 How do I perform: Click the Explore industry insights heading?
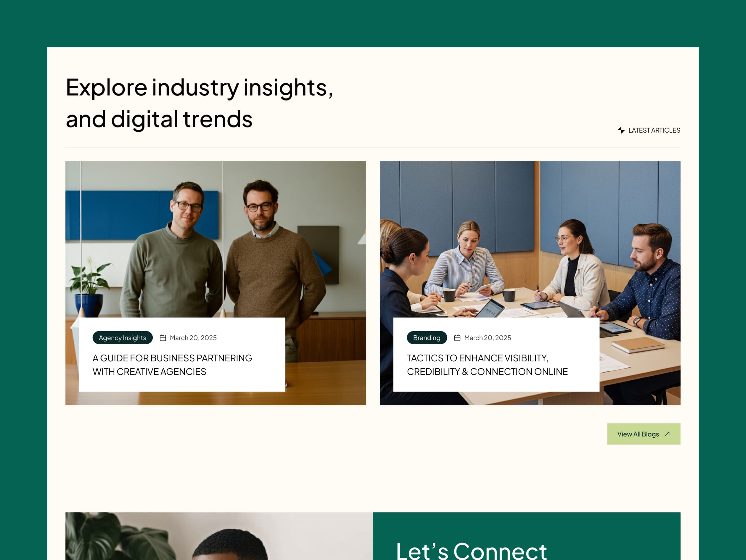pos(199,103)
